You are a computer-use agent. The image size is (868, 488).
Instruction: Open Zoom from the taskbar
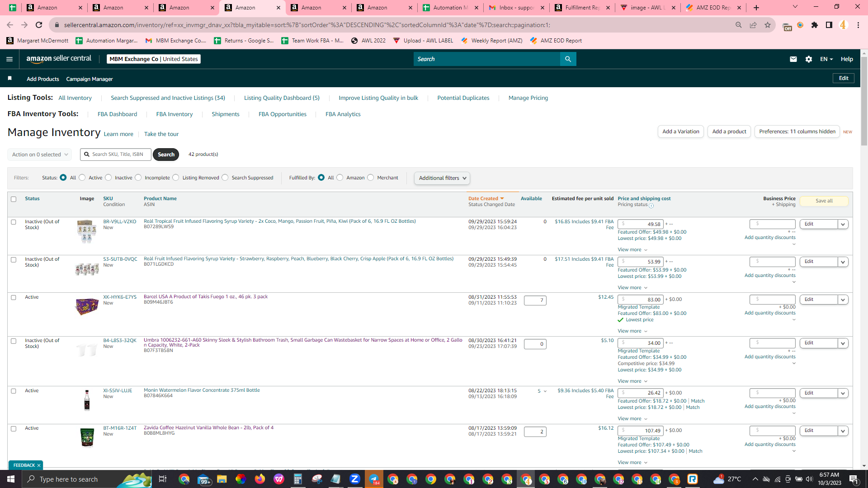pyautogui.click(x=355, y=479)
